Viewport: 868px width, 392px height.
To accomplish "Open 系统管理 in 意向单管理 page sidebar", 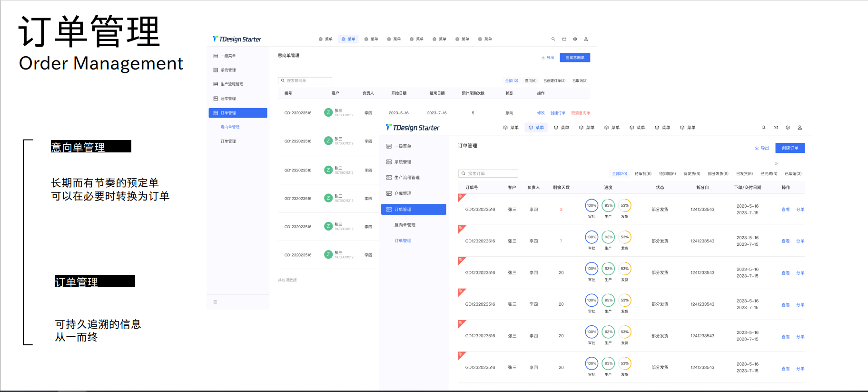I will pos(225,70).
